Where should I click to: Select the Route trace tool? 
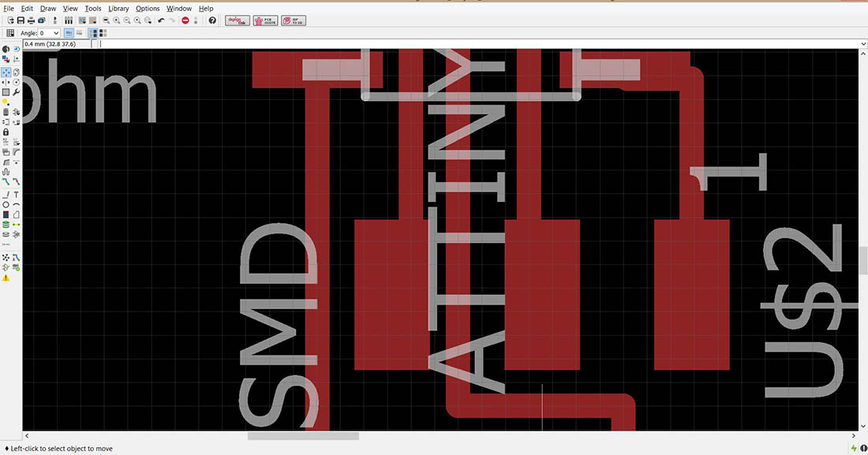(x=6, y=181)
